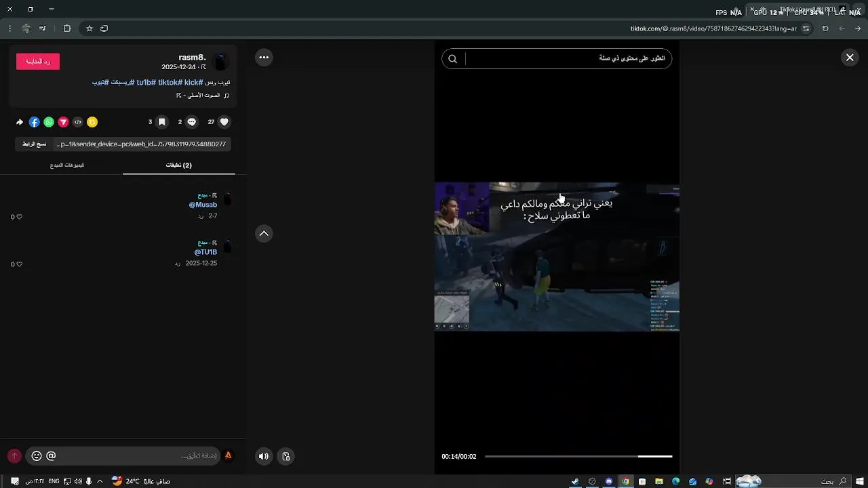
Task: Switch to creator videos tab
Action: (x=67, y=165)
